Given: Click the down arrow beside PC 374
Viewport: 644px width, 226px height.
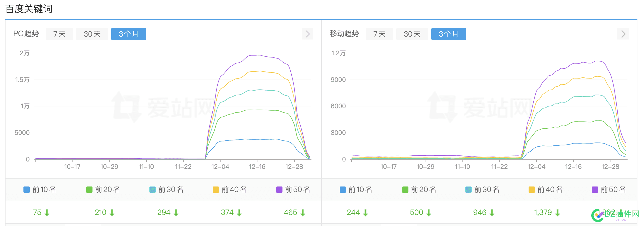Looking at the screenshot, I should point(239,213).
